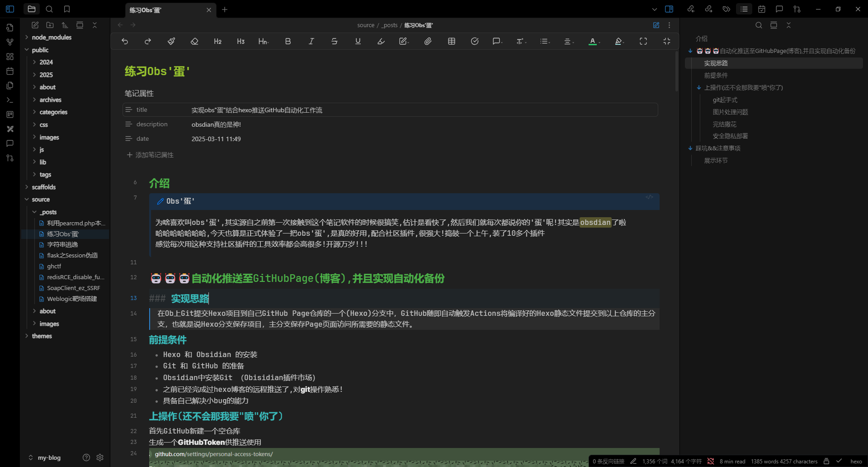868x467 pixels.
Task: Edit the title property value field
Action: (423, 110)
